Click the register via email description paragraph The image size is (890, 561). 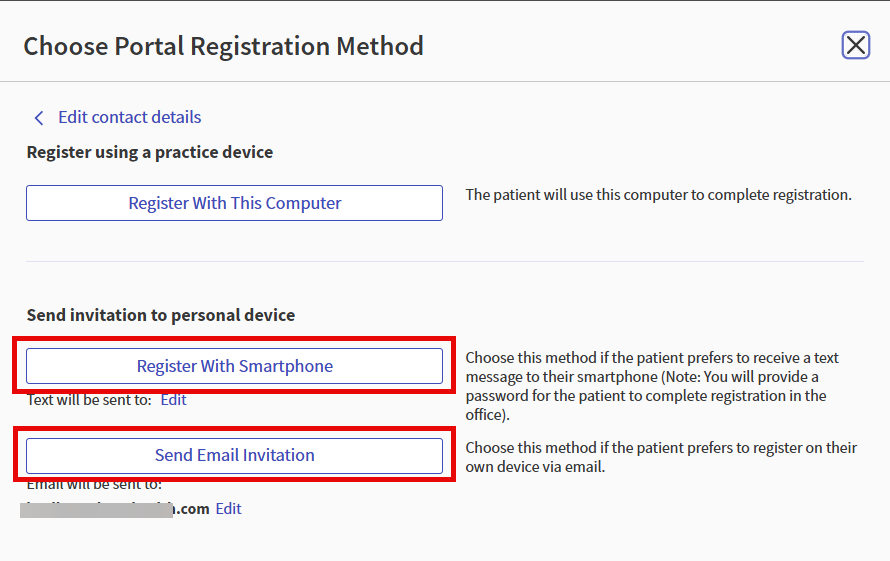pyautogui.click(x=661, y=457)
